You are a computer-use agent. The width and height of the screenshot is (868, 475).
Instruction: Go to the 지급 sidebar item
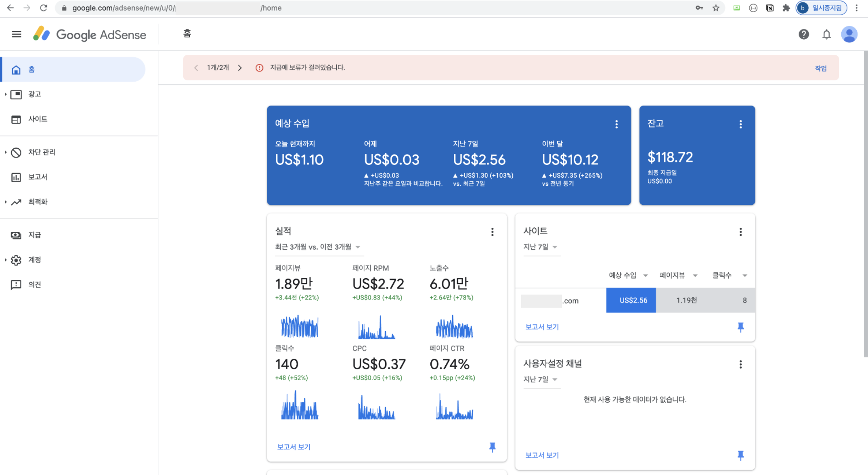coord(34,235)
